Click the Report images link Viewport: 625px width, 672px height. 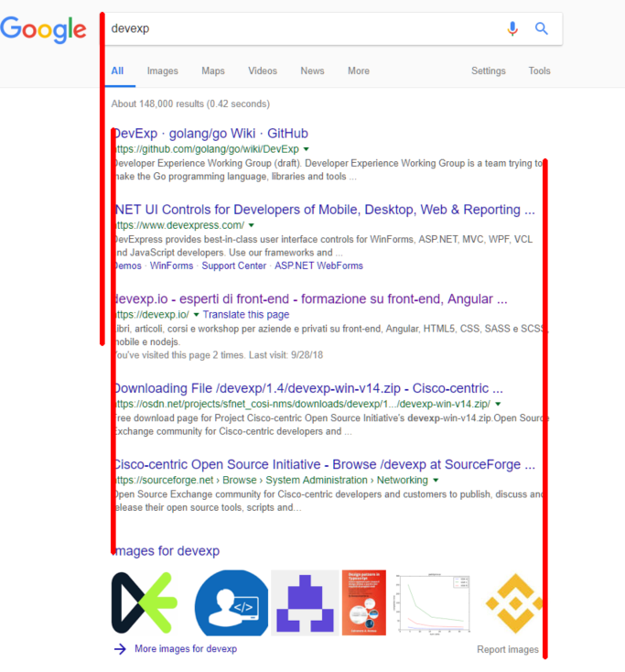(x=508, y=650)
